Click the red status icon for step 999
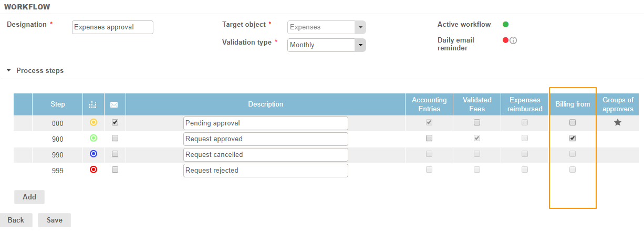 tap(94, 170)
